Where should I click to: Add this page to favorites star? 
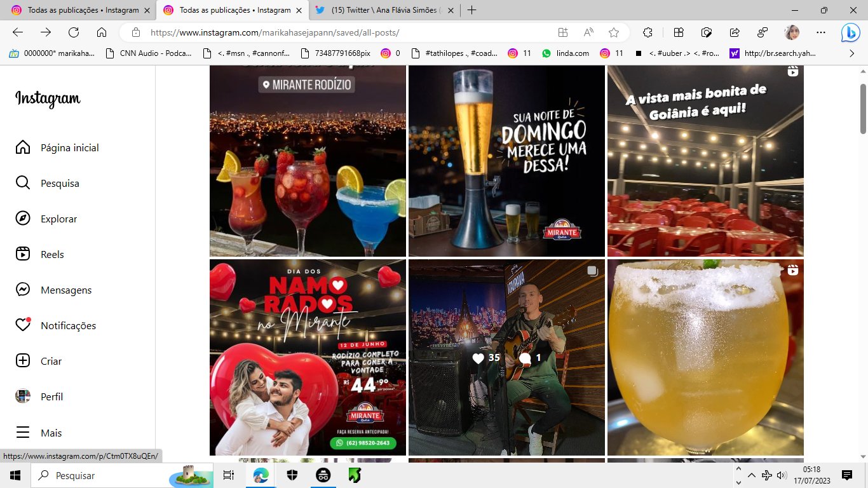614,32
